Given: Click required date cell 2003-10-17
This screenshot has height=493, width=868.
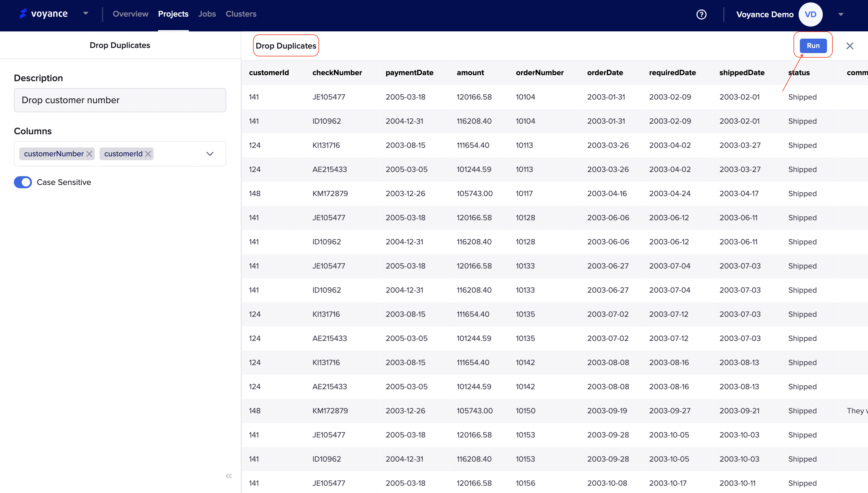Looking at the screenshot, I should point(667,483).
